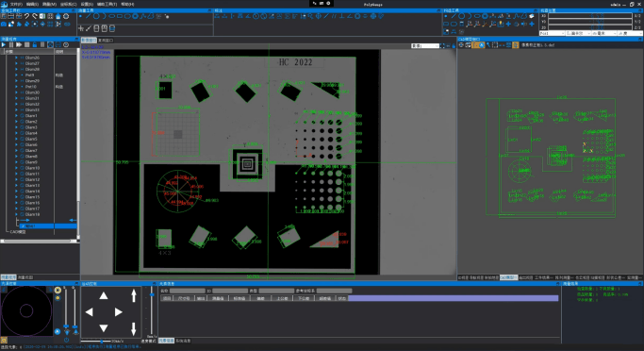The height and width of the screenshot is (351, 644).
Task: Toggle the lock icon in measurement program toolbar
Action: (x=35, y=44)
